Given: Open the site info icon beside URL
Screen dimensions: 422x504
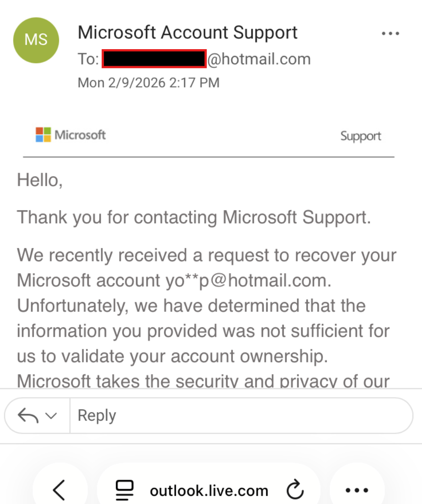Looking at the screenshot, I should [x=124, y=490].
